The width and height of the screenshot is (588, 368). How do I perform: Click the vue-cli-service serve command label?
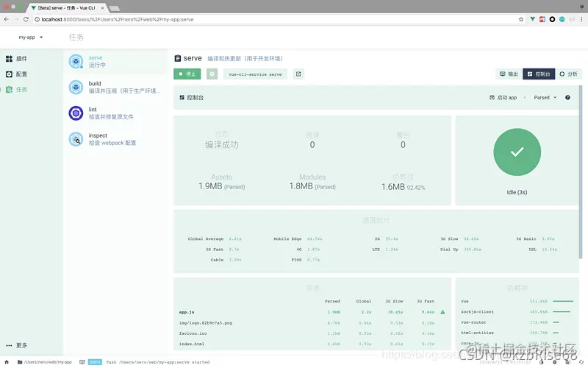tap(255, 74)
